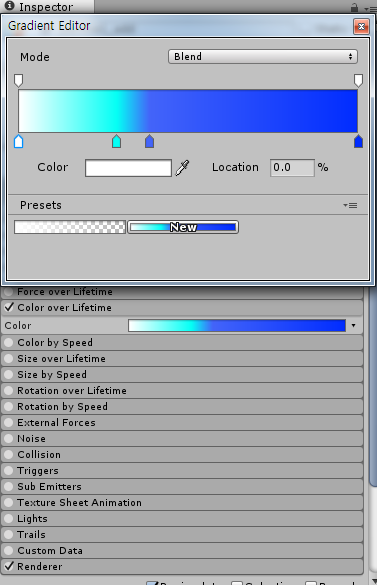Open the Mode Blend dropdown

click(x=263, y=57)
